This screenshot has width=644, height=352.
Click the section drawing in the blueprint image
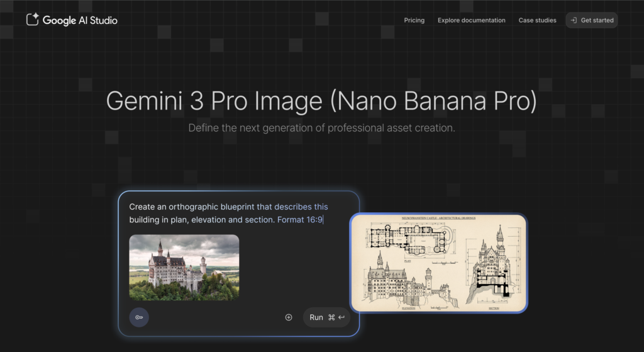click(x=492, y=271)
